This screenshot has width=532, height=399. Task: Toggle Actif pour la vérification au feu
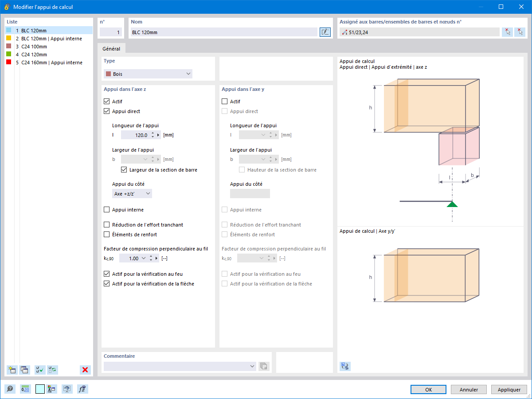tap(106, 274)
